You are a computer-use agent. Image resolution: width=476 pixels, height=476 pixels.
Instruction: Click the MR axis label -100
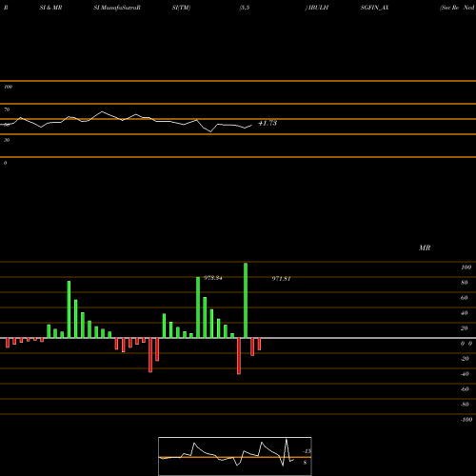466,420
